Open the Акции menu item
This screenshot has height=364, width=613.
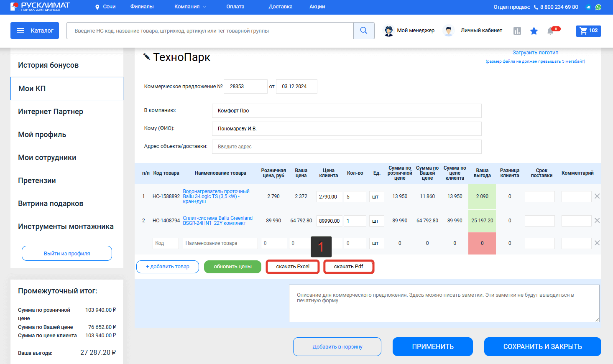coord(317,7)
